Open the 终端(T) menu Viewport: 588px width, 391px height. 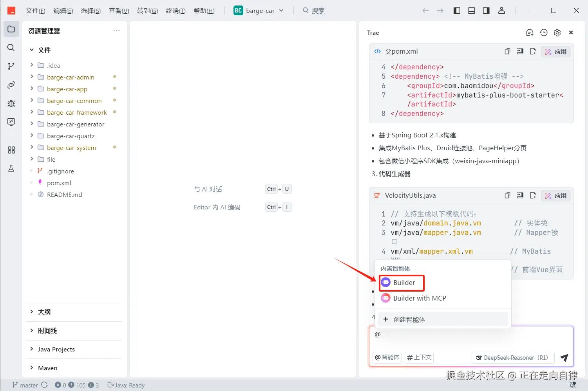pyautogui.click(x=175, y=11)
